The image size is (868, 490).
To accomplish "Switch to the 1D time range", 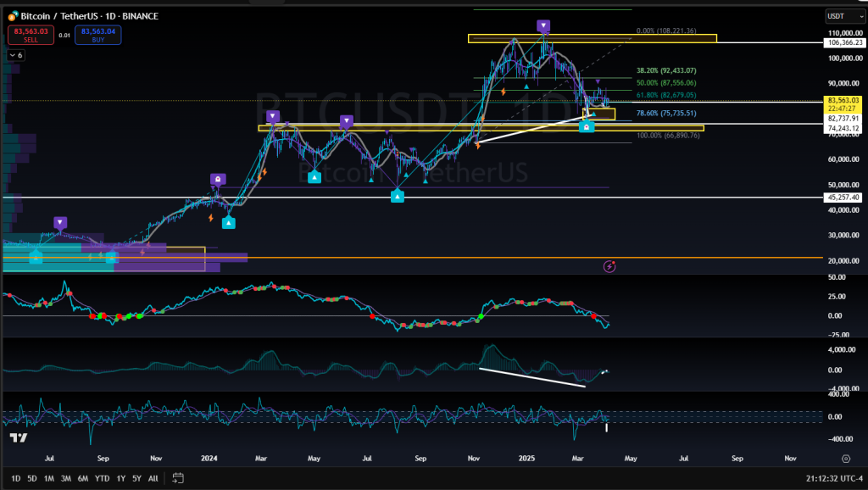I will [15, 478].
